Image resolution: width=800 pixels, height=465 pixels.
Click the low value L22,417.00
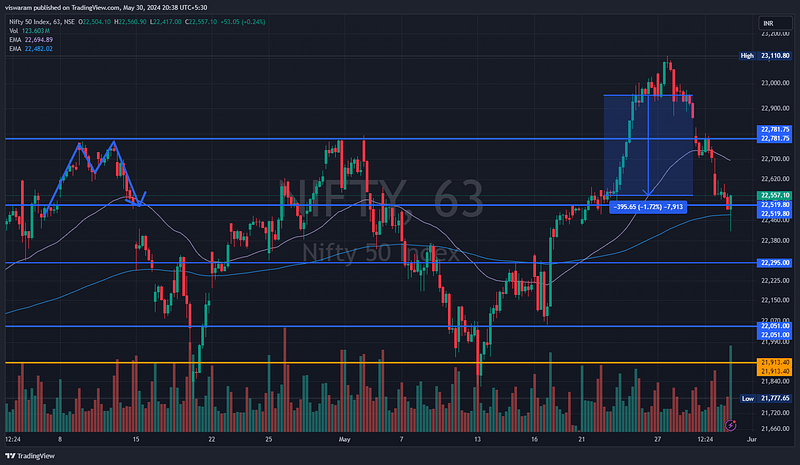tap(165, 22)
